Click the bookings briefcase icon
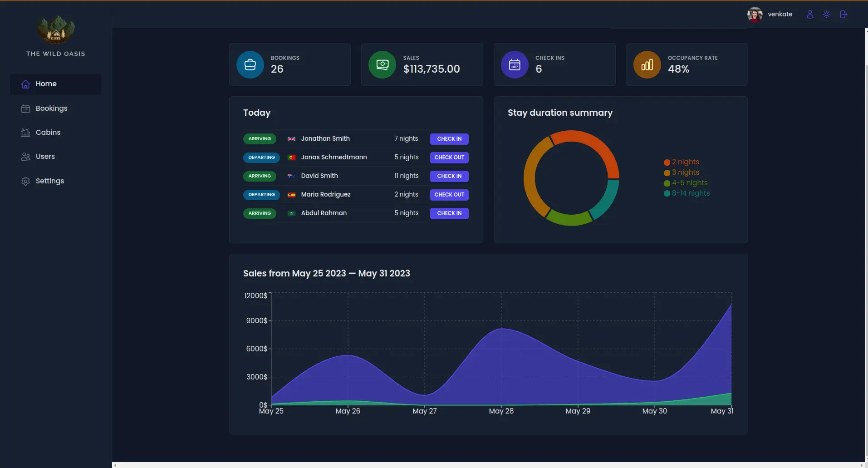Image resolution: width=868 pixels, height=468 pixels. [250, 65]
